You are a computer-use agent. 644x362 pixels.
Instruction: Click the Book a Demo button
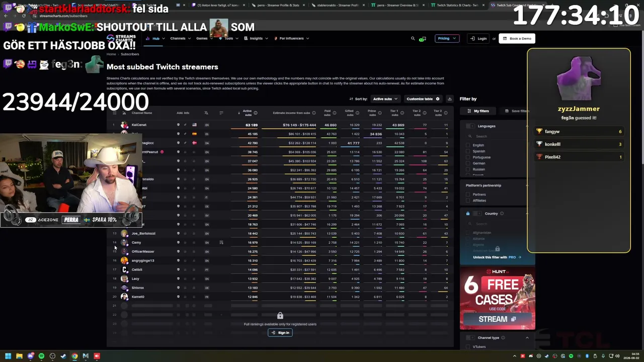coord(517,39)
